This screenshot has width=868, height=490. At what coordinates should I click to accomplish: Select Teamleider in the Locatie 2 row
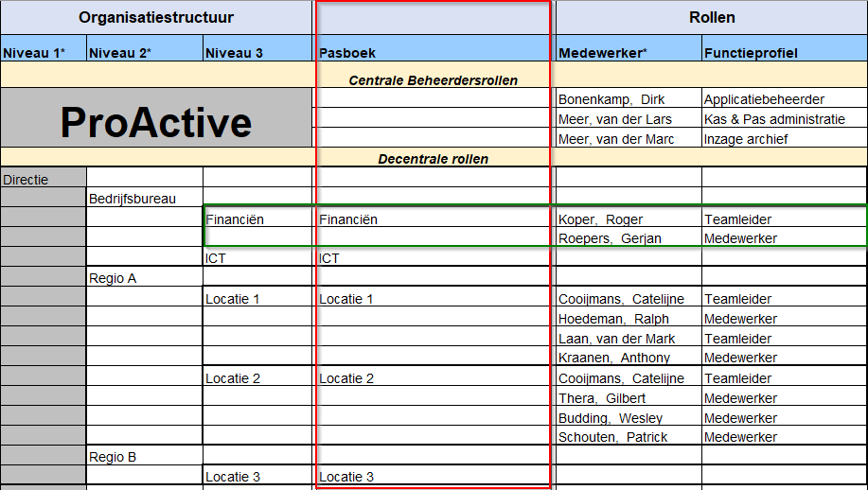click(785, 376)
